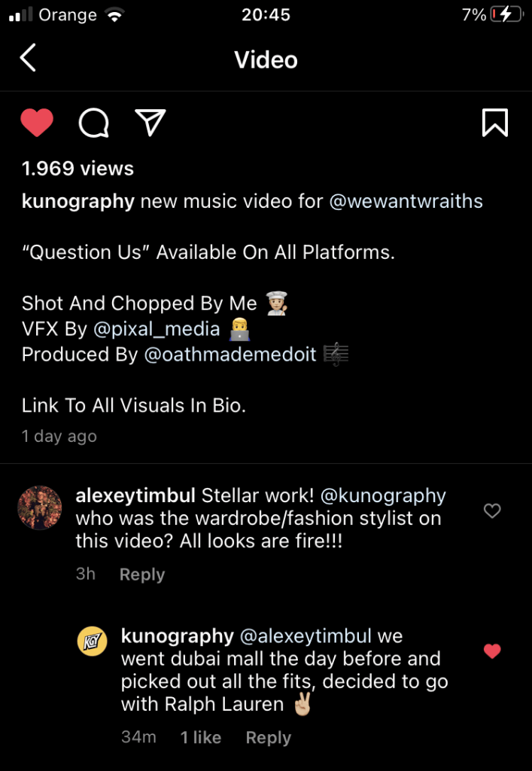Tap alexeytimbul username in the comment

(x=135, y=496)
